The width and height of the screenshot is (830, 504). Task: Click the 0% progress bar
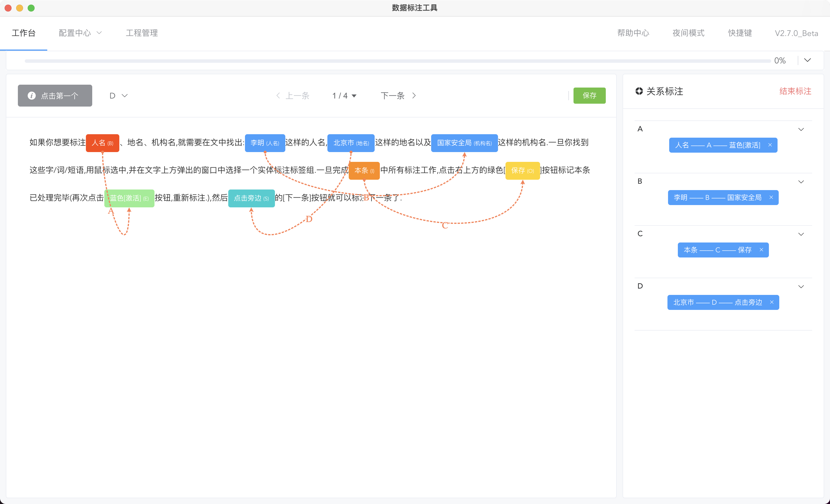coord(397,61)
